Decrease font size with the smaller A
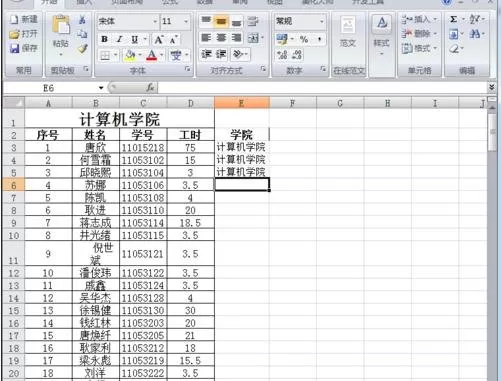The width and height of the screenshot is (501, 381). tap(173, 40)
